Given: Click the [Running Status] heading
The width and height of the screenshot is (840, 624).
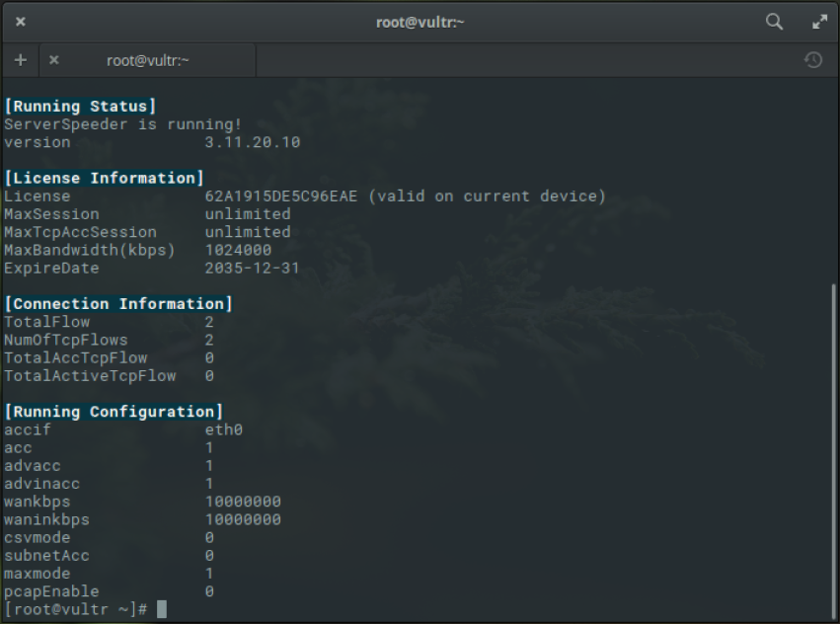Looking at the screenshot, I should click(80, 107).
